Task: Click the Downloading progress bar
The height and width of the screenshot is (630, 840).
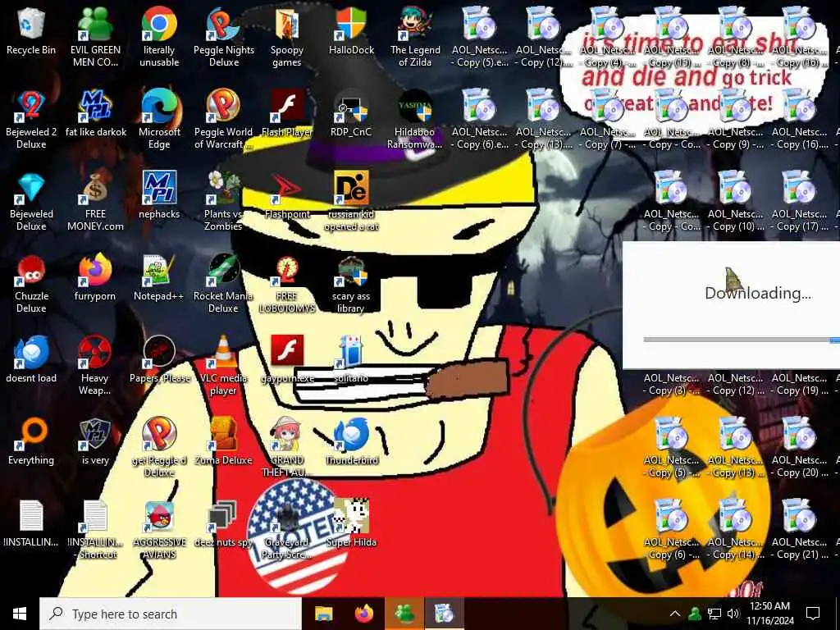Action: pyautogui.click(x=742, y=340)
